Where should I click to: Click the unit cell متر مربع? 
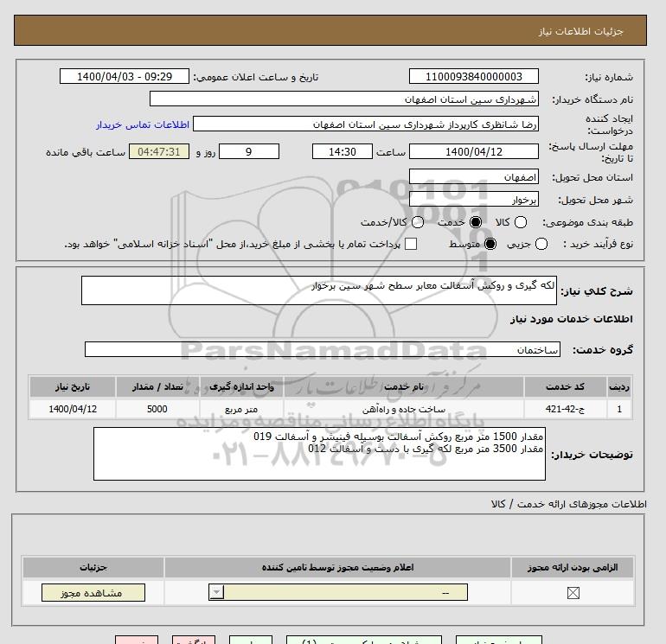click(x=241, y=409)
